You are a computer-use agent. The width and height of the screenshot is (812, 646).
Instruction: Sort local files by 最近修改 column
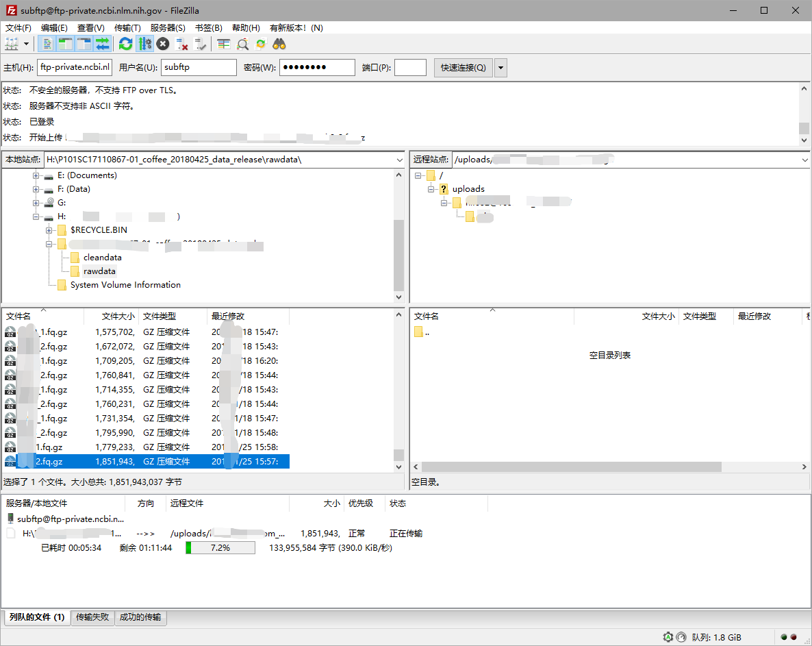coord(248,316)
